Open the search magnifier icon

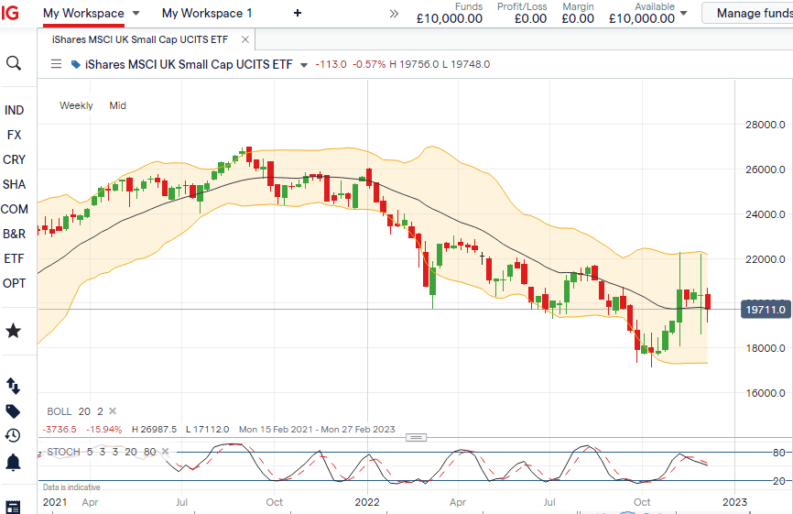14,63
